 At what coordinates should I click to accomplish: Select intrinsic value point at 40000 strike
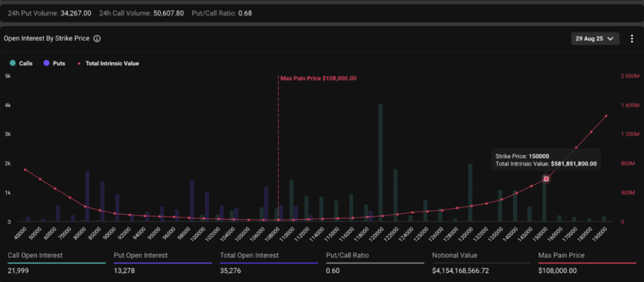pyautogui.click(x=25, y=170)
